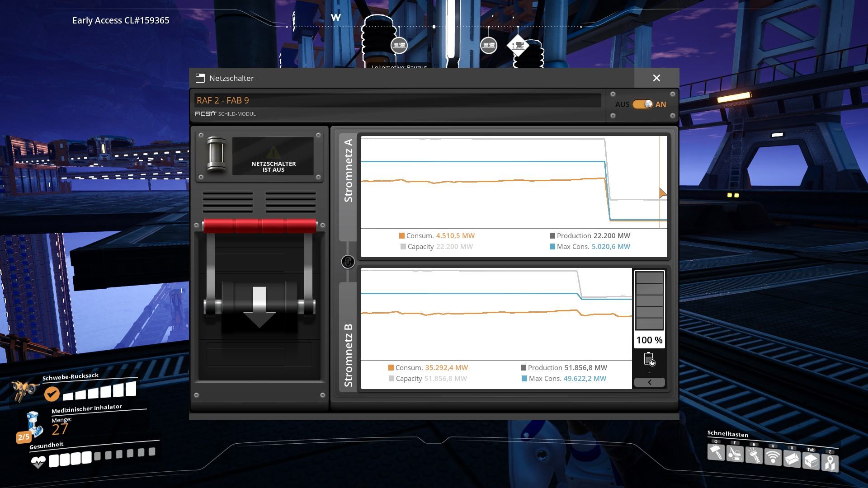Collapse the battery panel with chevron arrow
868x488 pixels.
coord(650,382)
